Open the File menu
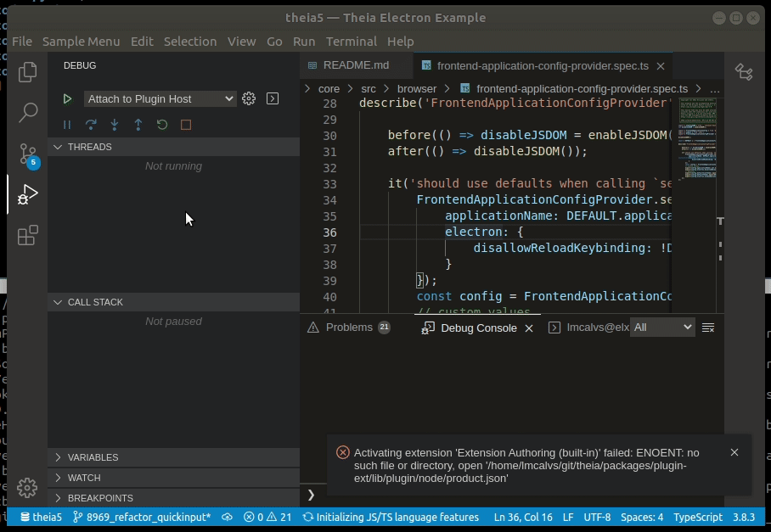Screen dimensions: 771x532 tap(22, 42)
